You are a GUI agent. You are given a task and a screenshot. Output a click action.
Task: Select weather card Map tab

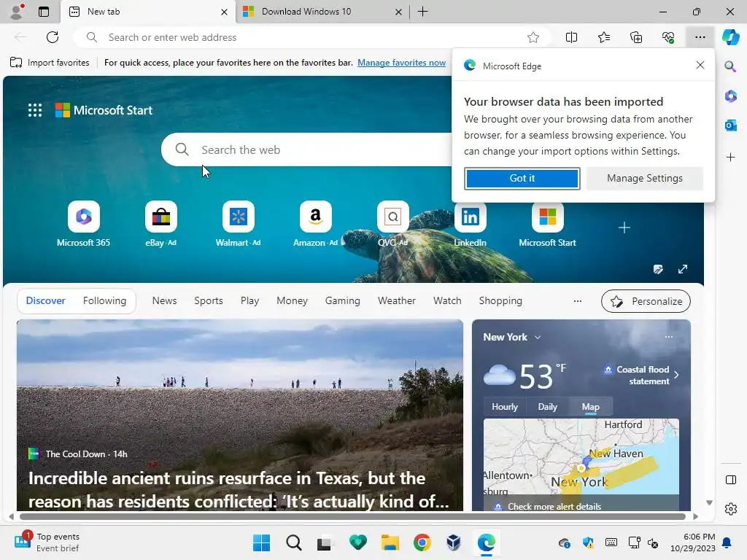click(x=590, y=407)
